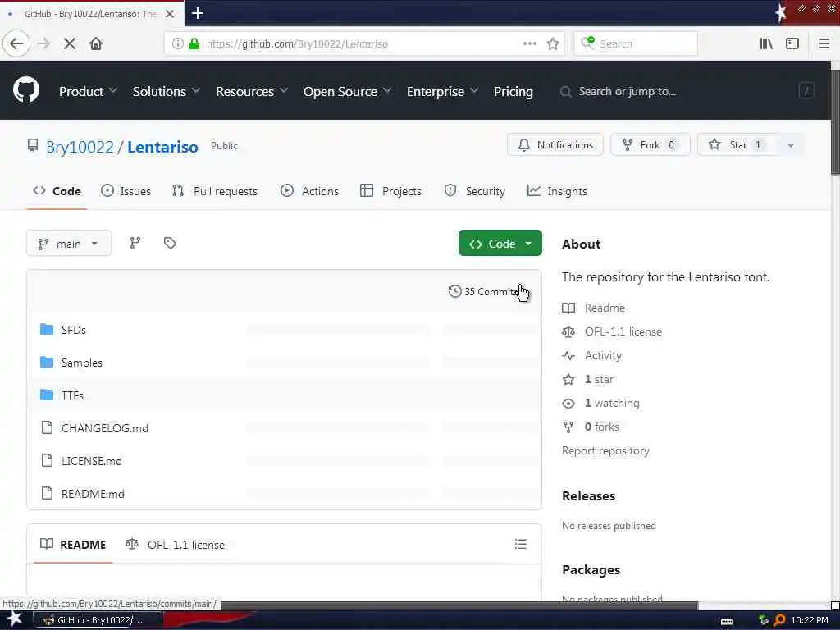Click the Firefox search box
Image resolution: width=840 pixels, height=630 pixels.
(636, 43)
